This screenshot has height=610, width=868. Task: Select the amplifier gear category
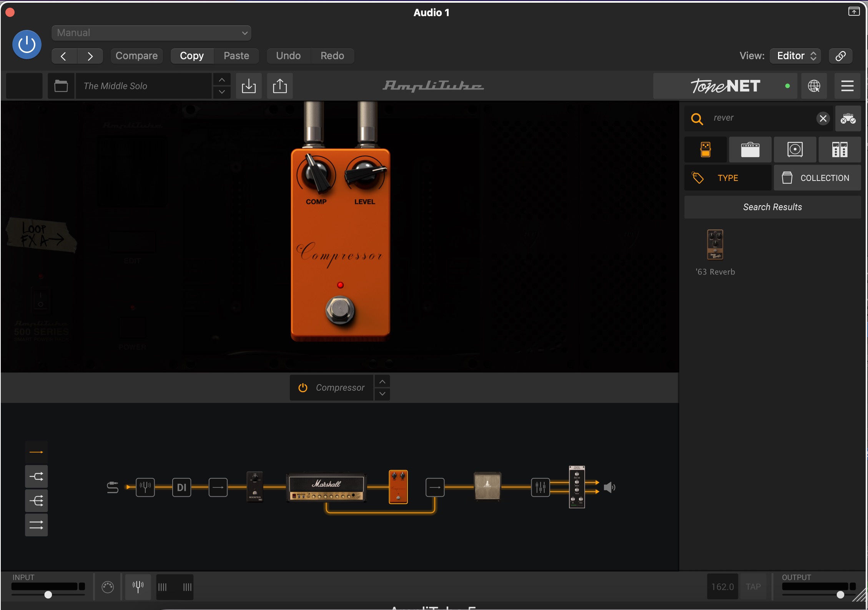click(x=750, y=149)
